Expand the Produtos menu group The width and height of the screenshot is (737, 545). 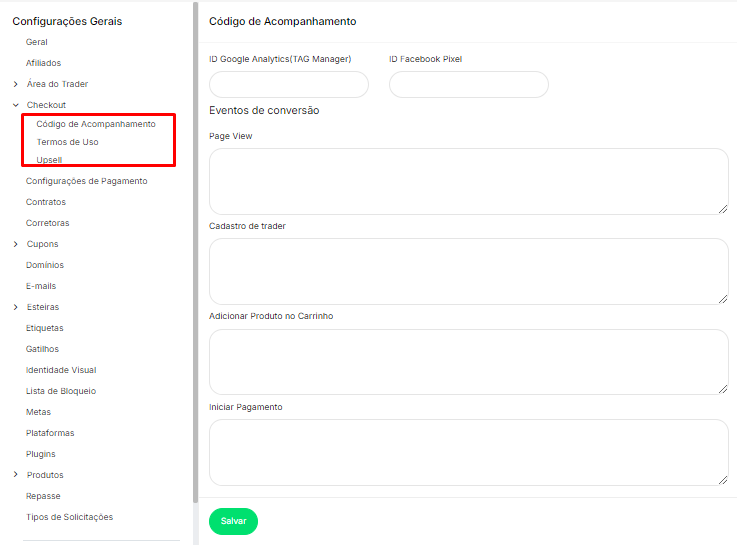pyautogui.click(x=16, y=475)
